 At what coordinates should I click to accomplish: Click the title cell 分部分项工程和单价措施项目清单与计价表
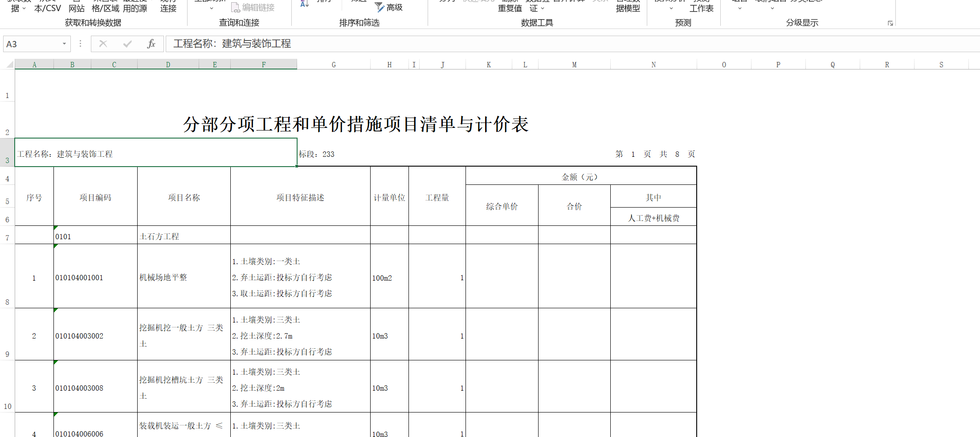tap(355, 124)
